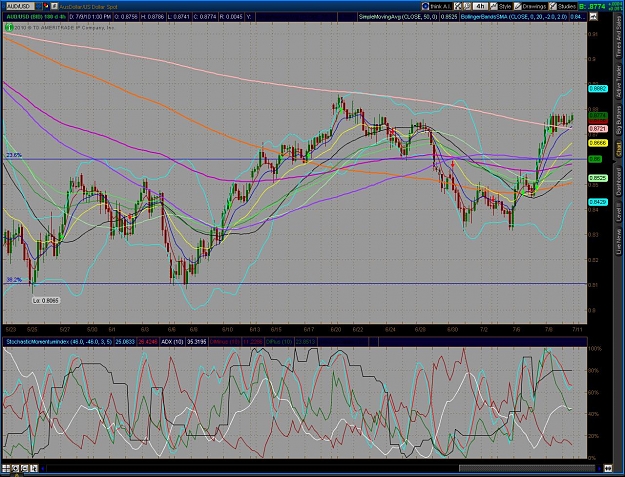Image resolution: width=625 pixels, height=477 pixels.
Task: Click the horizontal time scrollbar thumb
Action: click(x=527, y=468)
